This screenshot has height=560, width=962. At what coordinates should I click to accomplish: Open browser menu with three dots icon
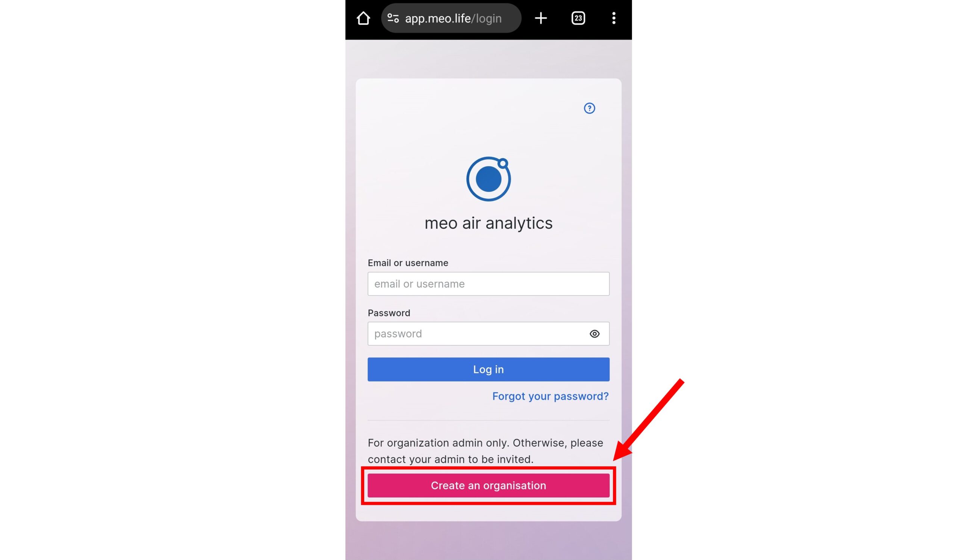[613, 18]
